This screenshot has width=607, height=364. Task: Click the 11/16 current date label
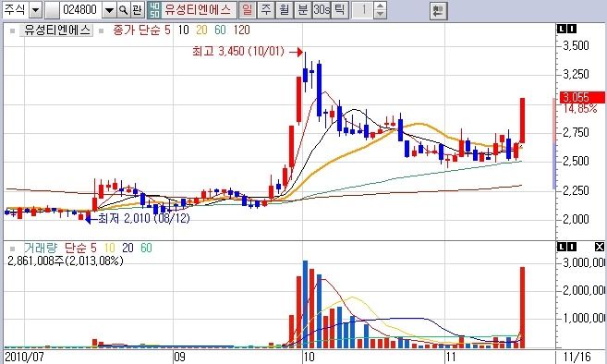pos(577,357)
